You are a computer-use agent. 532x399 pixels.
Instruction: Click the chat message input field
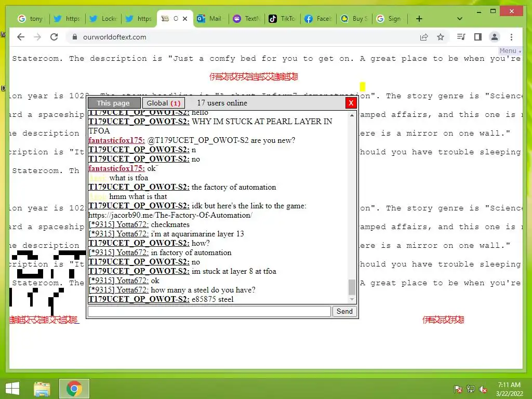tap(209, 311)
